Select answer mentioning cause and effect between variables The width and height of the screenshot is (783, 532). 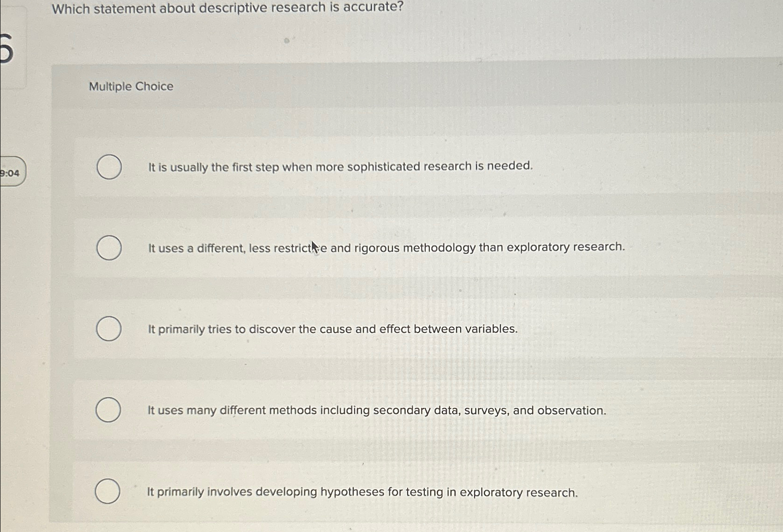click(332, 329)
